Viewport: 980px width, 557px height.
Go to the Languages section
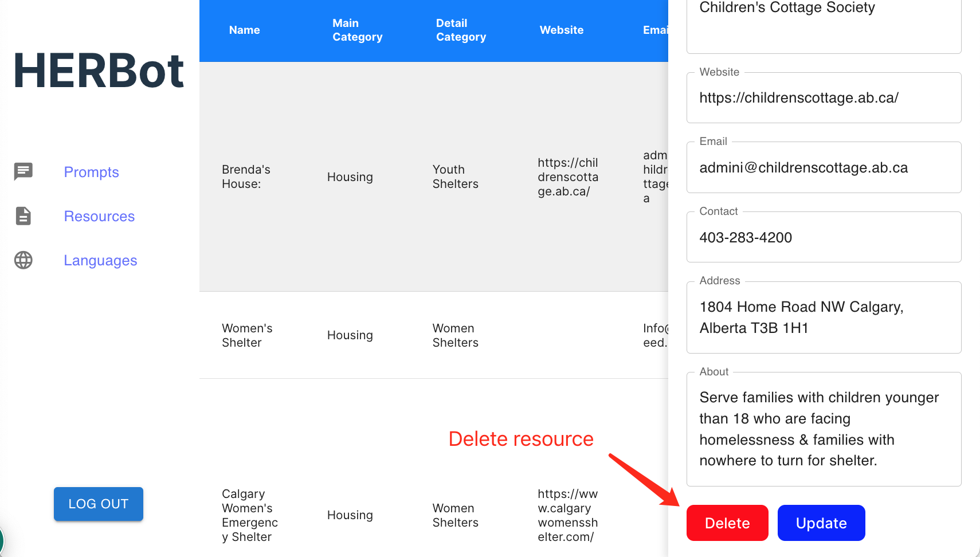[100, 260]
